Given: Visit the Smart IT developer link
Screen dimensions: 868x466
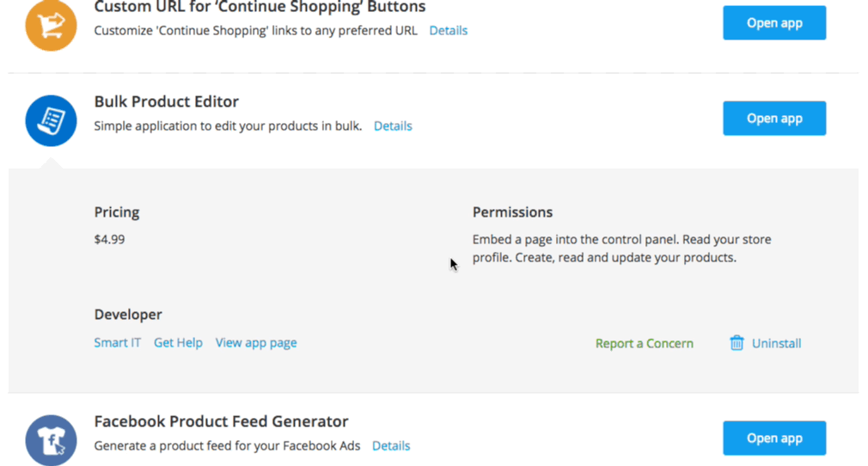Looking at the screenshot, I should tap(118, 342).
